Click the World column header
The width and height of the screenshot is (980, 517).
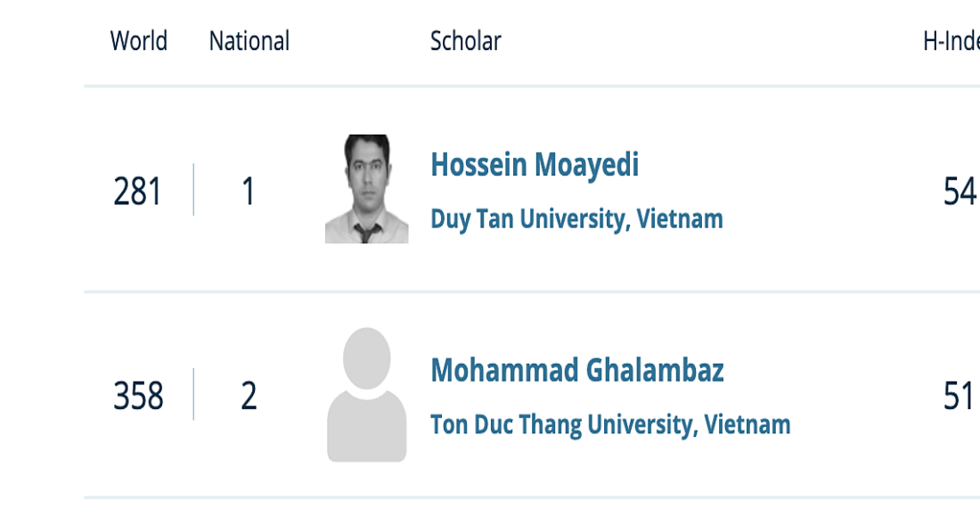(139, 41)
